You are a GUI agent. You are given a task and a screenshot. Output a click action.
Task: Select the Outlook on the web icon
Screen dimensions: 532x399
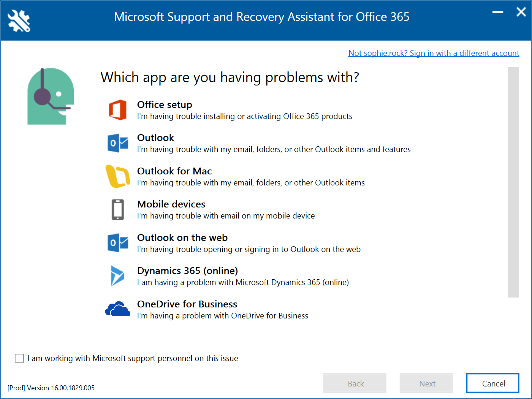click(x=118, y=243)
